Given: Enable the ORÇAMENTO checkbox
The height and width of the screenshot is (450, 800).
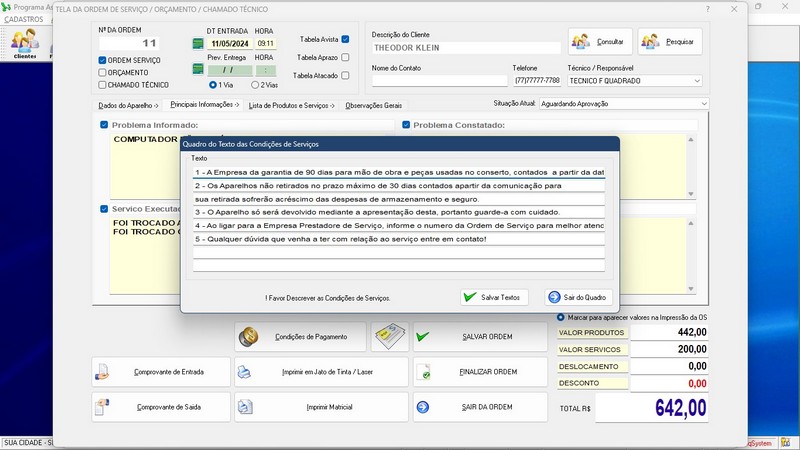Looking at the screenshot, I should click(x=102, y=73).
